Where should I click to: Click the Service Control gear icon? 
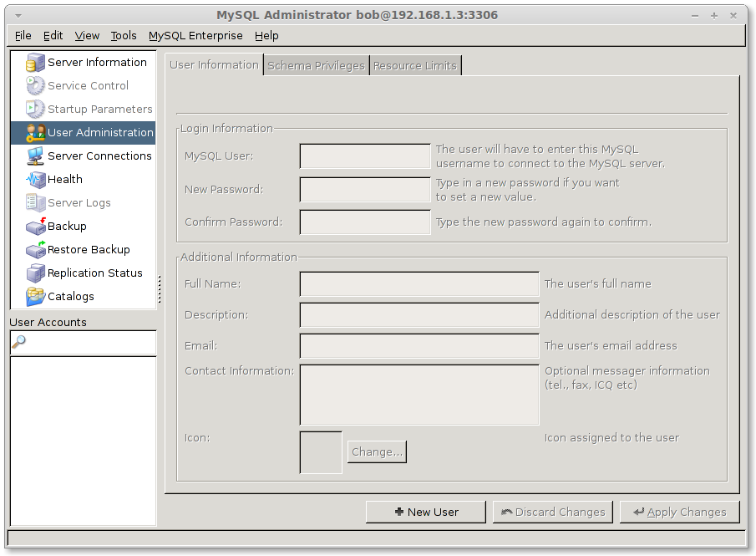click(x=35, y=85)
